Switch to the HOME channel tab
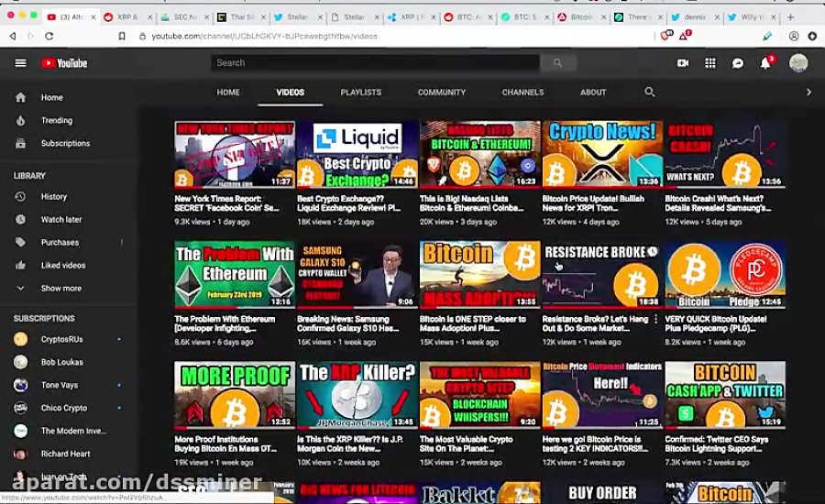Screen dimensions: 825x504 228,92
